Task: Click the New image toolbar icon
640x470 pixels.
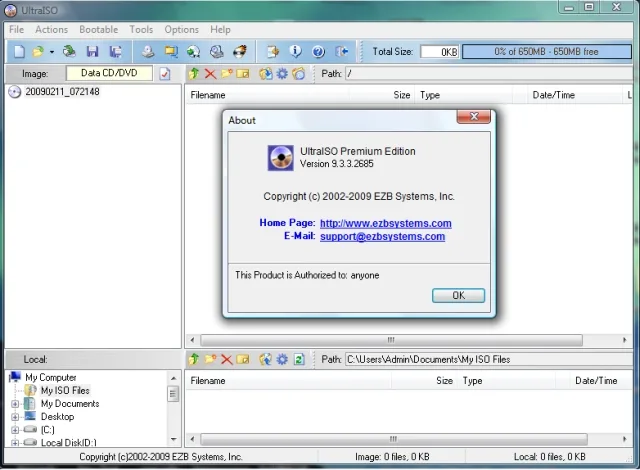Action: tap(19, 51)
